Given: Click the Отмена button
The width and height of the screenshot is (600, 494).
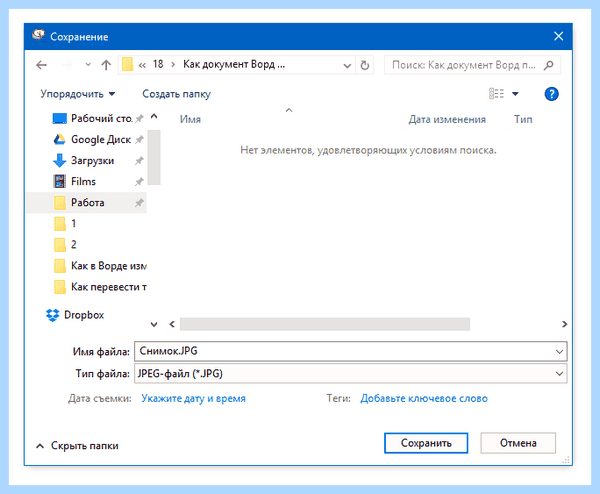Looking at the screenshot, I should click(x=518, y=443).
